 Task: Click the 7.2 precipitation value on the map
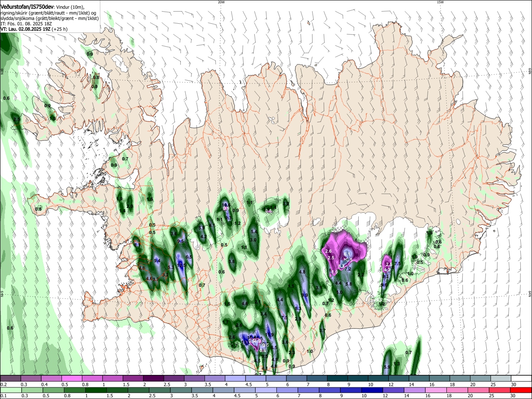(348, 269)
